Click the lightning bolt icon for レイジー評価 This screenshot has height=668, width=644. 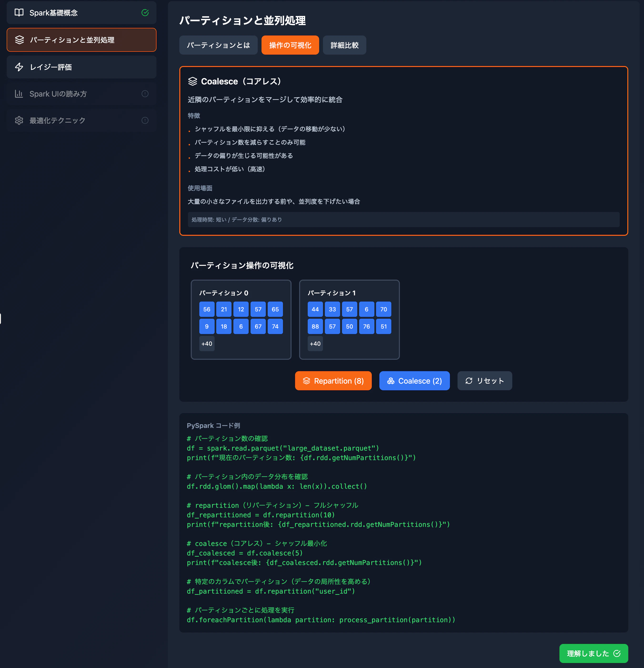[19, 67]
